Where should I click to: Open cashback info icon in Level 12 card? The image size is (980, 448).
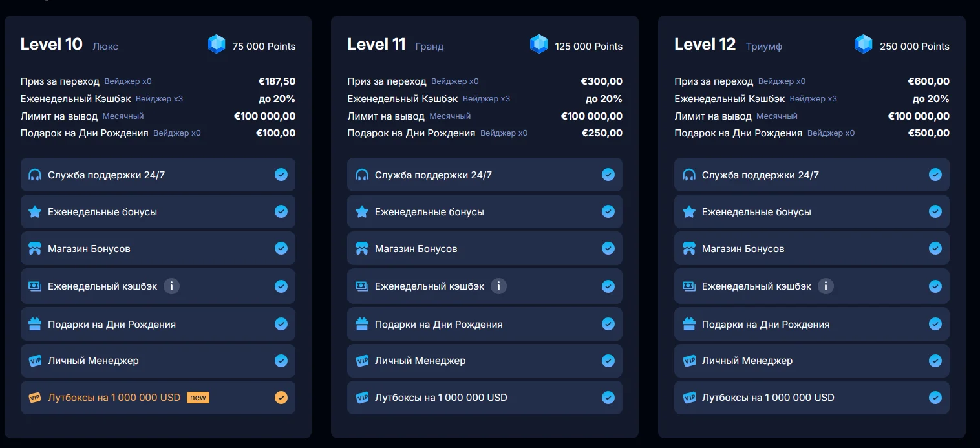(826, 286)
